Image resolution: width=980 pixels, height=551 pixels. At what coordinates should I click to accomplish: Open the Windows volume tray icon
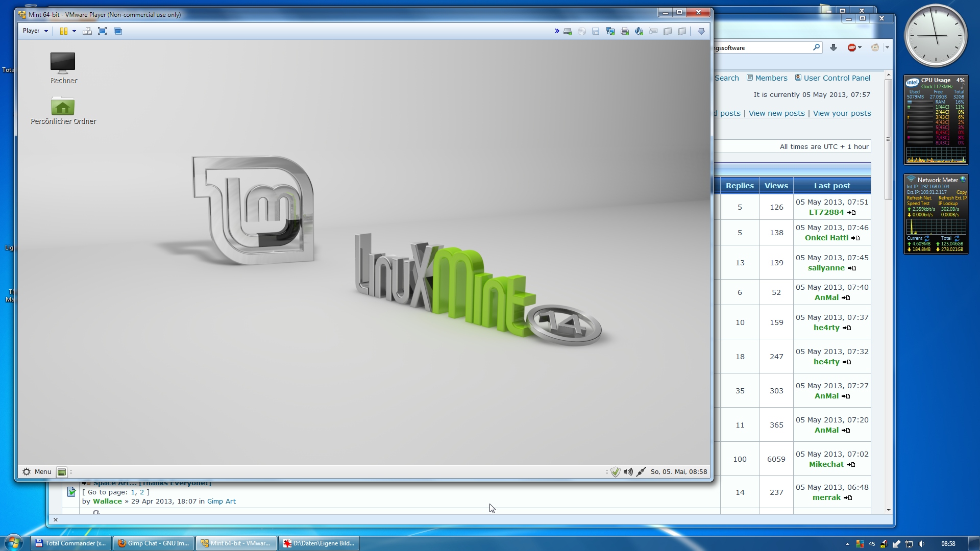pos(921,544)
